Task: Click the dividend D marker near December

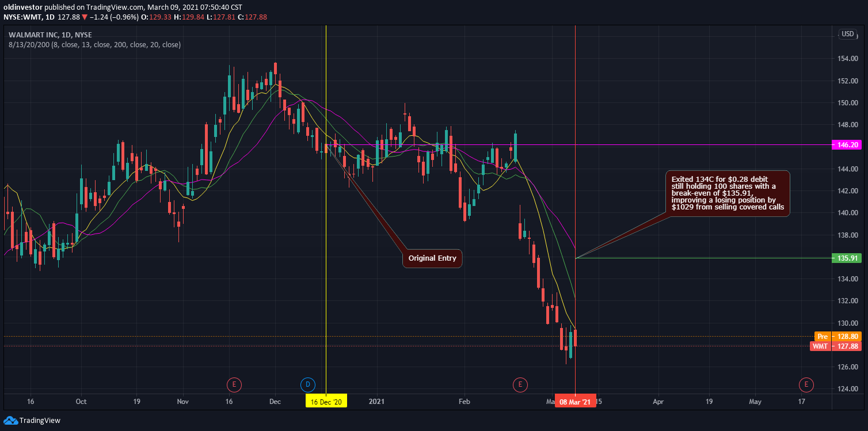Action: [x=308, y=384]
